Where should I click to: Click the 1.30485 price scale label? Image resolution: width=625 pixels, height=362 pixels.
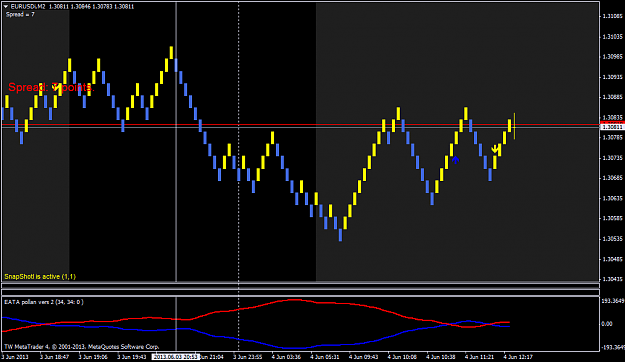coord(613,259)
